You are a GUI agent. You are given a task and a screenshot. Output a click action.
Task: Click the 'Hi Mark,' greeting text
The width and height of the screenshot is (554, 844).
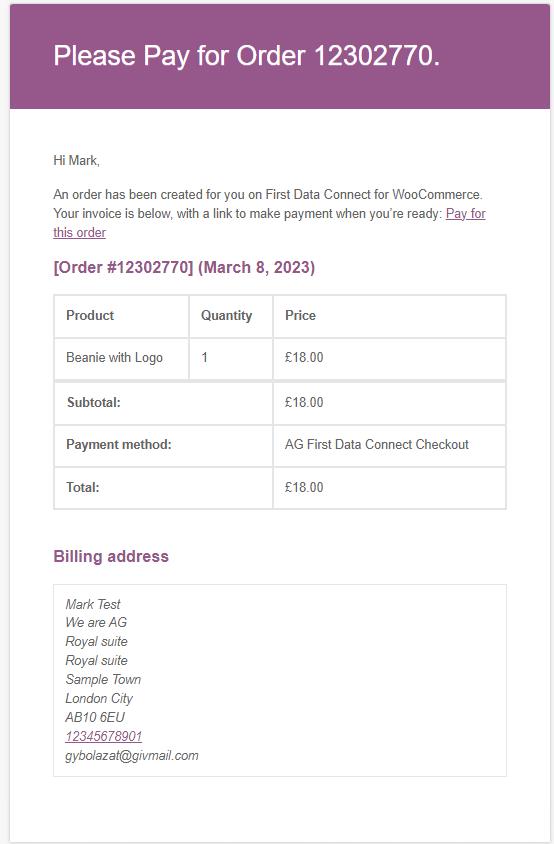tap(76, 160)
